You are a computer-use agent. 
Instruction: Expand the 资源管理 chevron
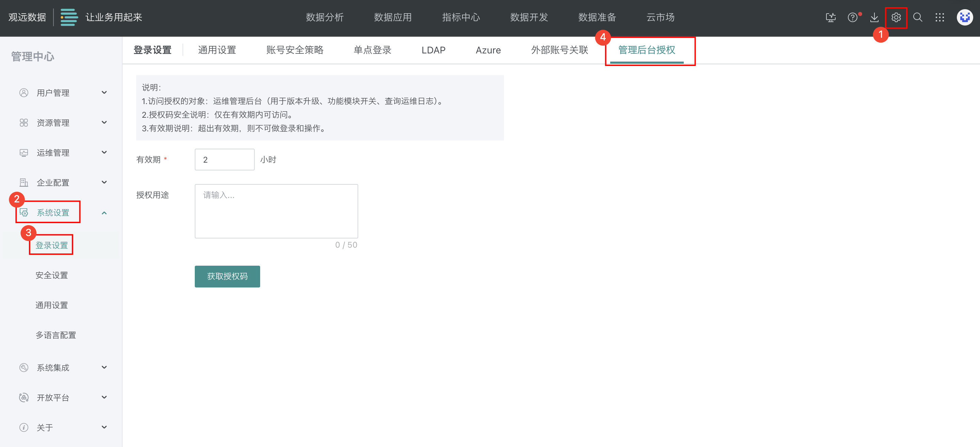coord(104,122)
